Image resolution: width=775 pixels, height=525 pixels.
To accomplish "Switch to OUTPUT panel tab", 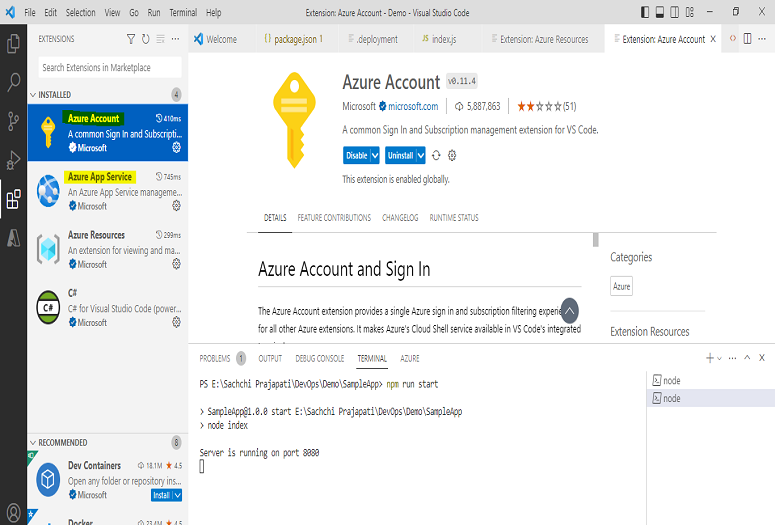I will pos(270,358).
